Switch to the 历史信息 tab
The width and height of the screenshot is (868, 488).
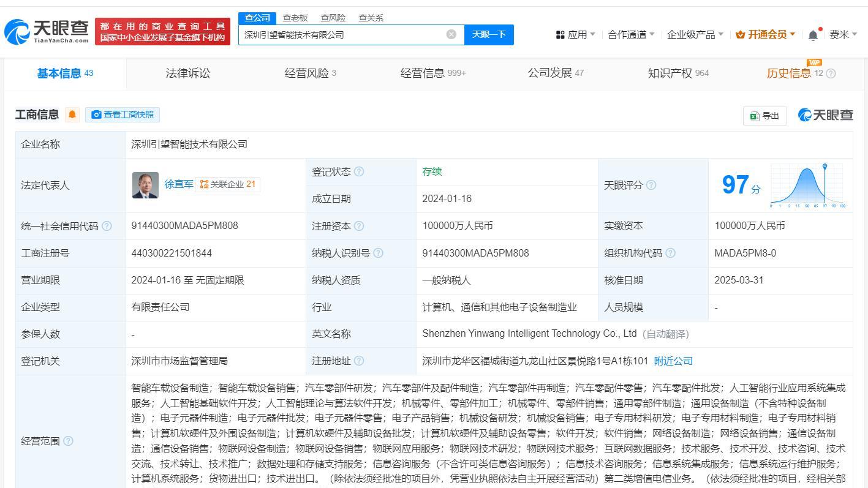click(795, 73)
